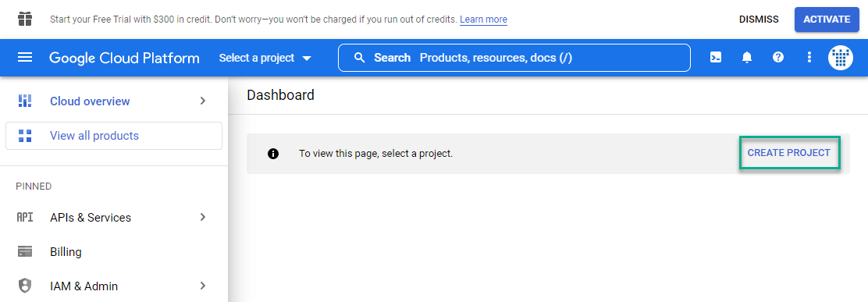This screenshot has height=302, width=868.
Task: Click the ACTIVATE free trial button
Action: (x=827, y=20)
